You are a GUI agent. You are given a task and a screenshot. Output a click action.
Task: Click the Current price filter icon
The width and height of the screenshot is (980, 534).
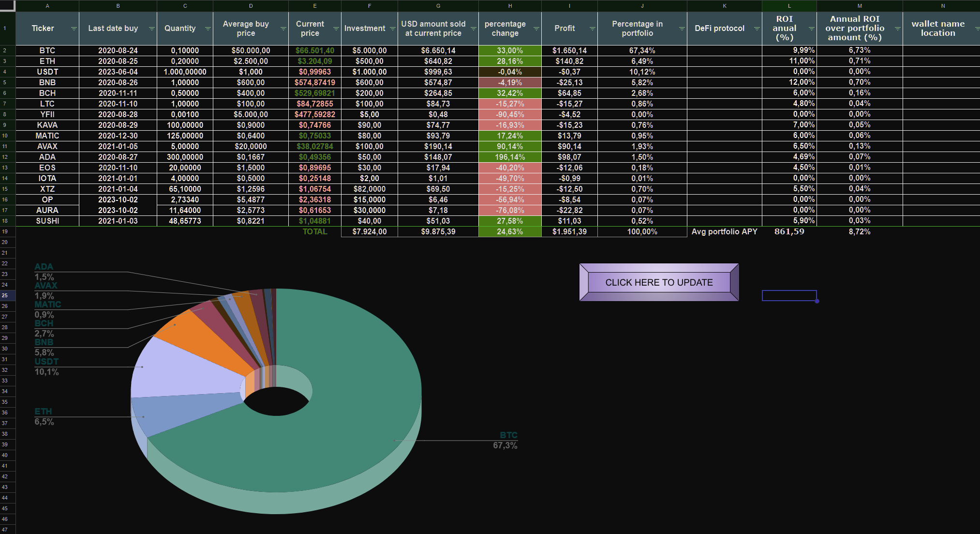336,29
